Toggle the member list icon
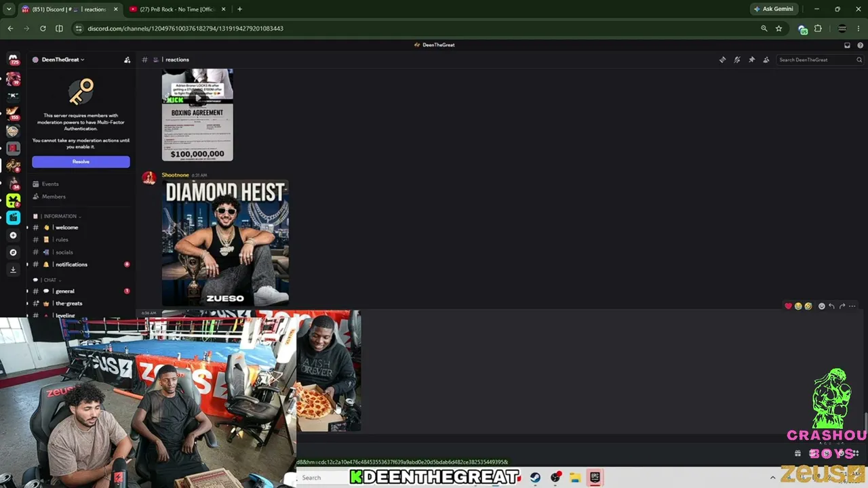The width and height of the screenshot is (868, 488). coord(766,60)
